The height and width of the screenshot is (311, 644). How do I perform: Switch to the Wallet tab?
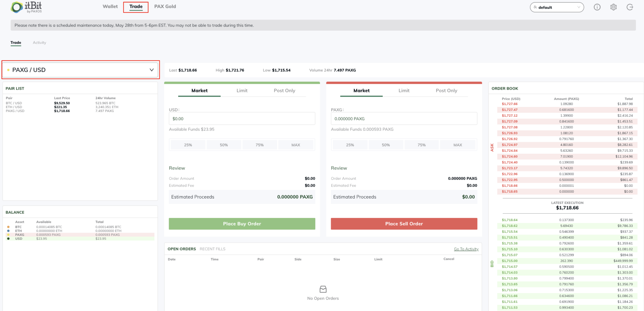(x=110, y=6)
